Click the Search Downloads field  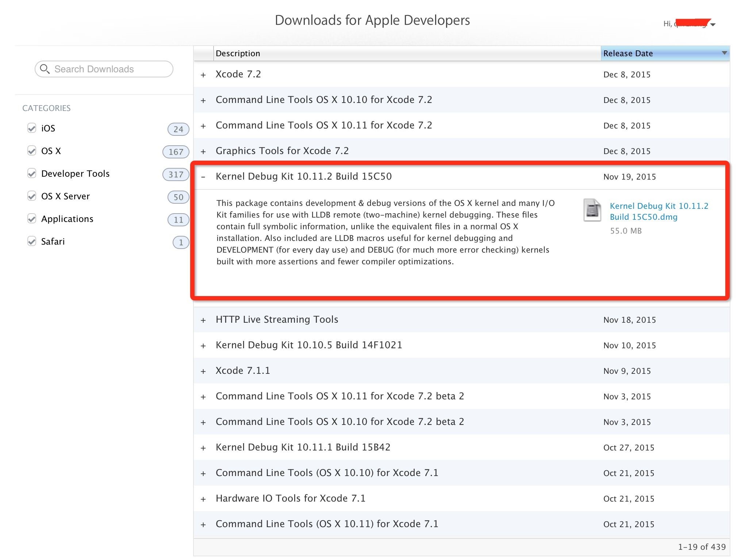click(x=110, y=69)
